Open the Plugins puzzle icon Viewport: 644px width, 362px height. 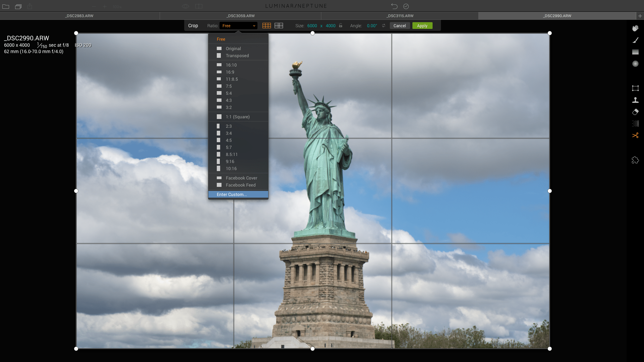[x=635, y=160]
